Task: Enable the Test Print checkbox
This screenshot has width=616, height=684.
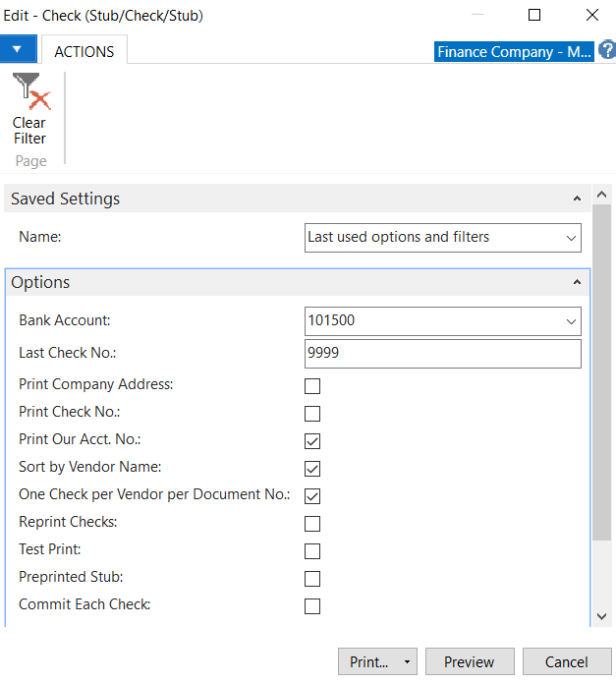Action: [312, 550]
